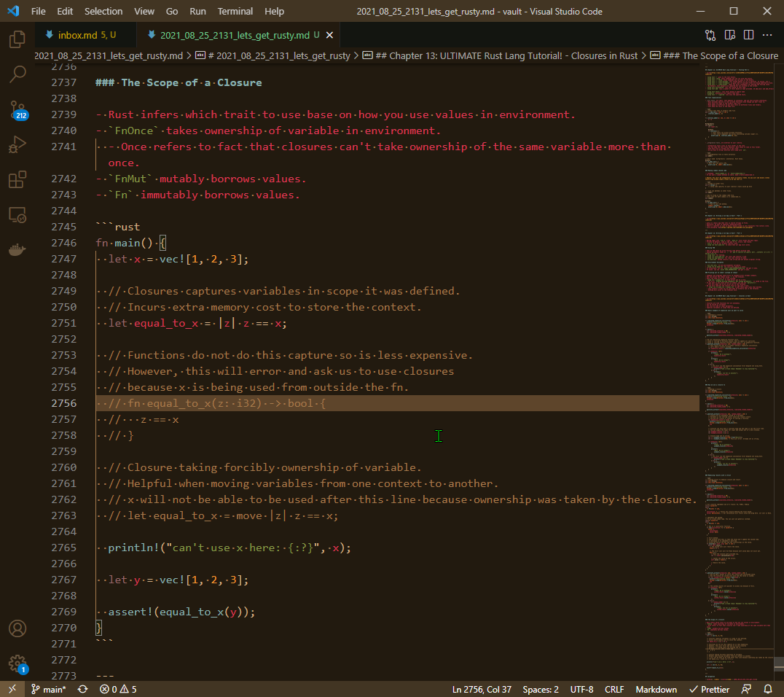Open the '# 2021_08_25_2131_lets_get_rusty' breadcrumb

click(273, 55)
